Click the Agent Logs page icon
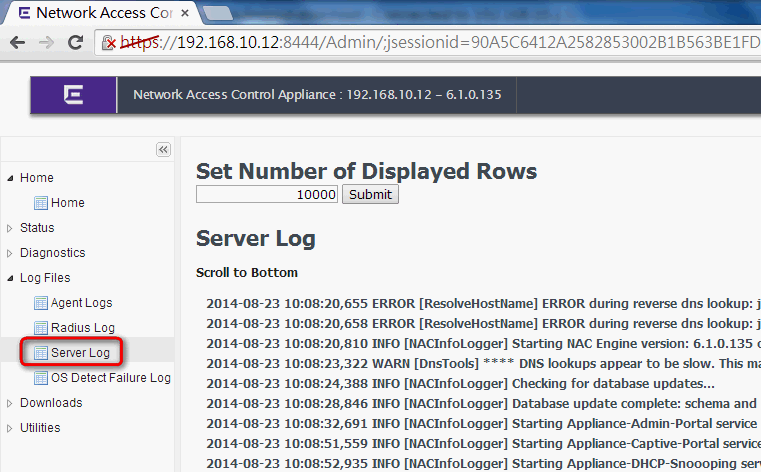 click(41, 303)
